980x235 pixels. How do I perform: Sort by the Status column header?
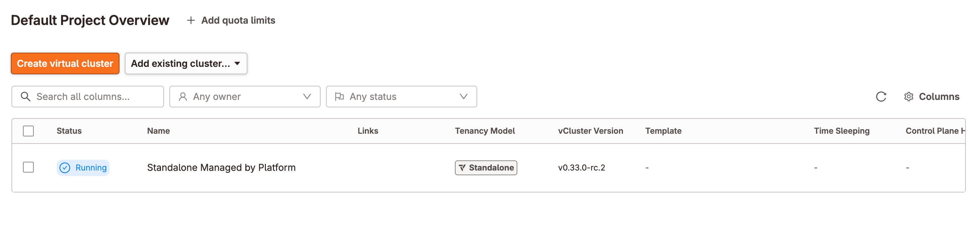(x=69, y=131)
